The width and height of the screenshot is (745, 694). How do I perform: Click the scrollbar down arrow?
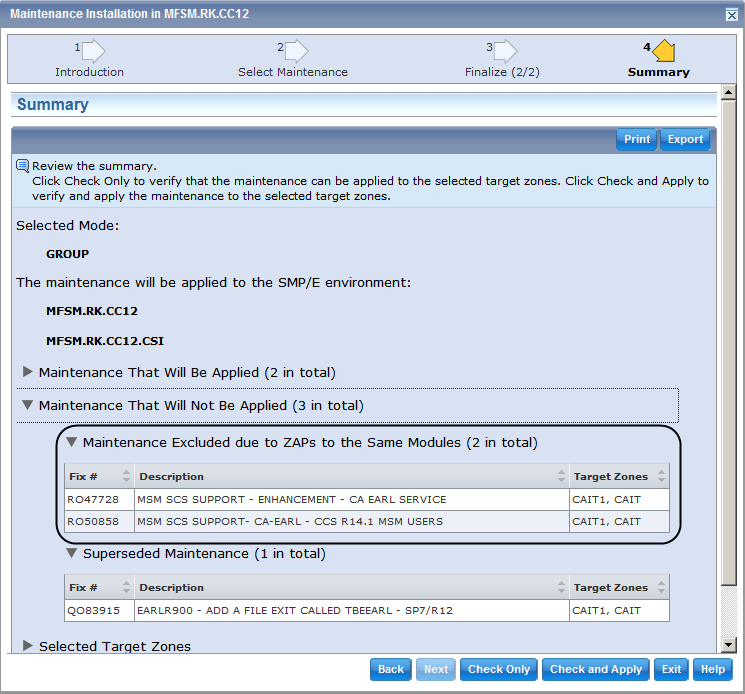click(728, 645)
